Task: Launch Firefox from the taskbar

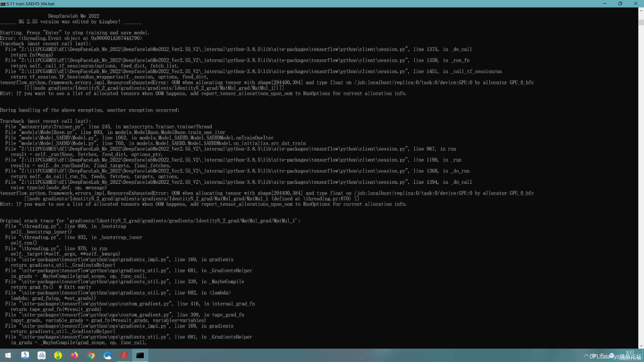Action: click(75, 355)
